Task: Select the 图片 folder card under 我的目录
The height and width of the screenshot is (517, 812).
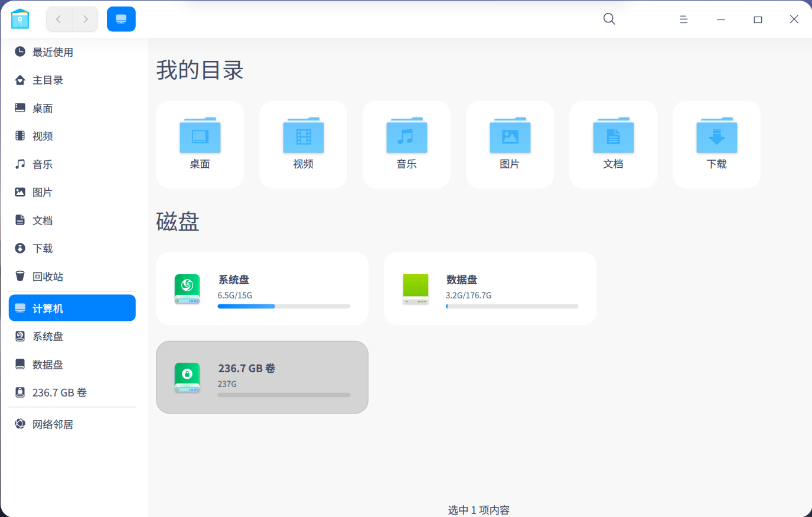Action: [x=510, y=145]
